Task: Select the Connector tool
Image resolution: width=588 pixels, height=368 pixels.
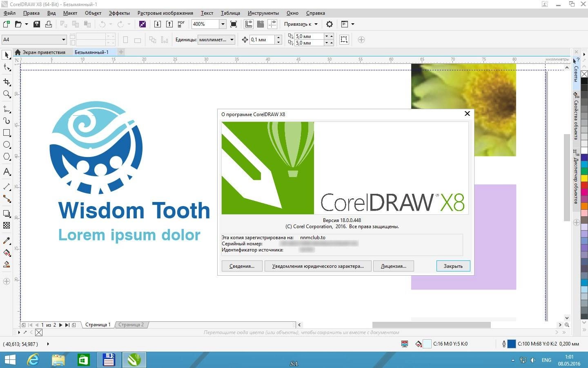Action: point(7,199)
